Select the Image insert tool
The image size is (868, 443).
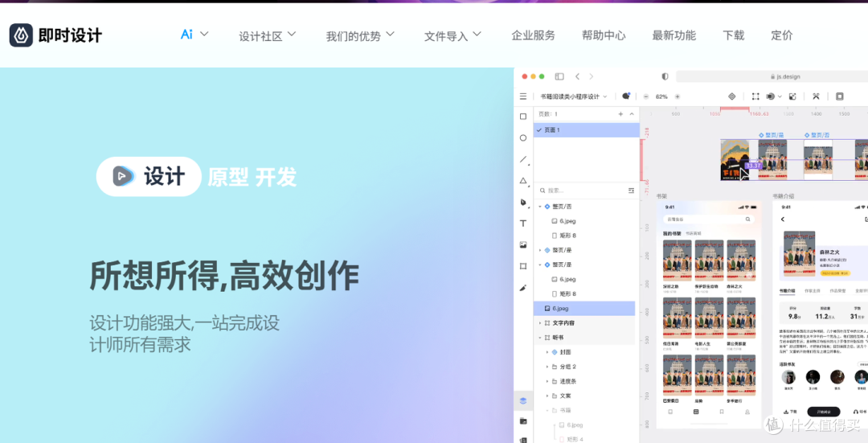pyautogui.click(x=523, y=244)
